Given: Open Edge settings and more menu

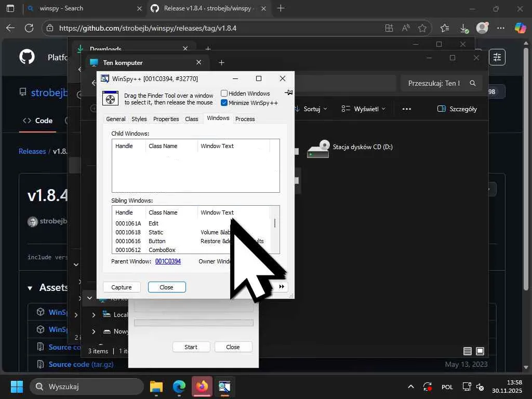Looking at the screenshot, I should point(500,28).
